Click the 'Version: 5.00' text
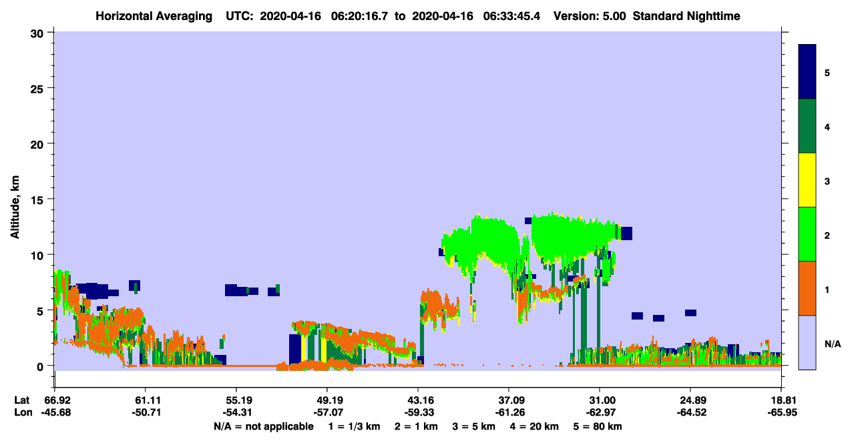Screen dimensions: 868x445 coord(589,15)
